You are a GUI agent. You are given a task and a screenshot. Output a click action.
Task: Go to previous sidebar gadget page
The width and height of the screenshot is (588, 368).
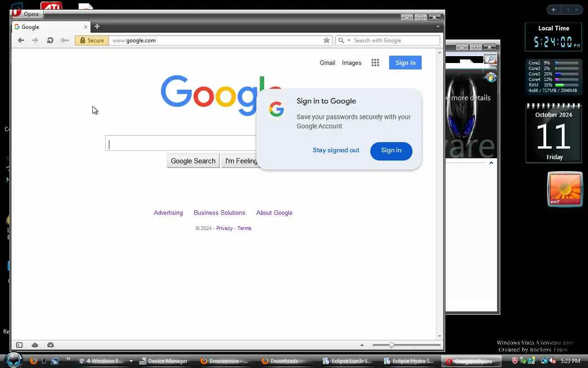point(568,10)
